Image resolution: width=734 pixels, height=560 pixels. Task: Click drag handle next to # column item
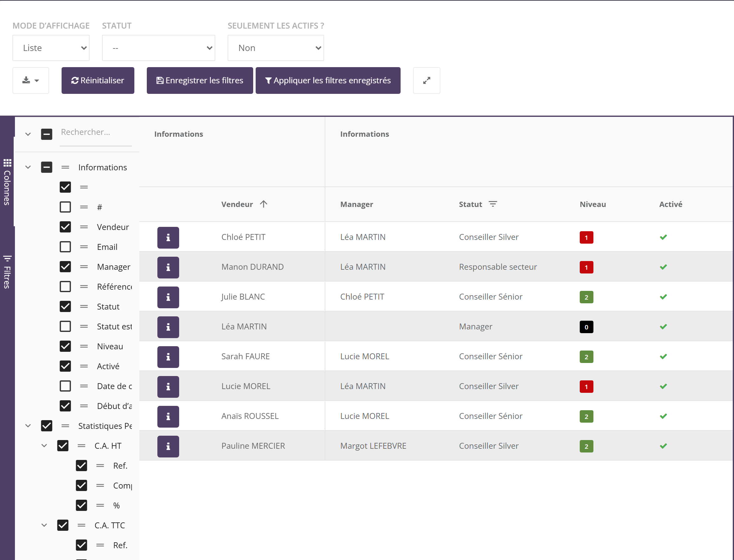tap(84, 207)
